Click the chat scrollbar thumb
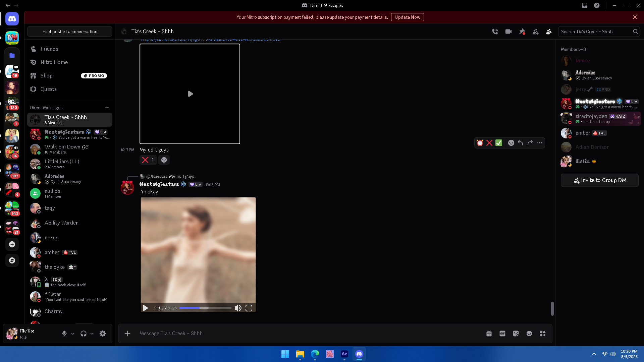 coord(552,309)
